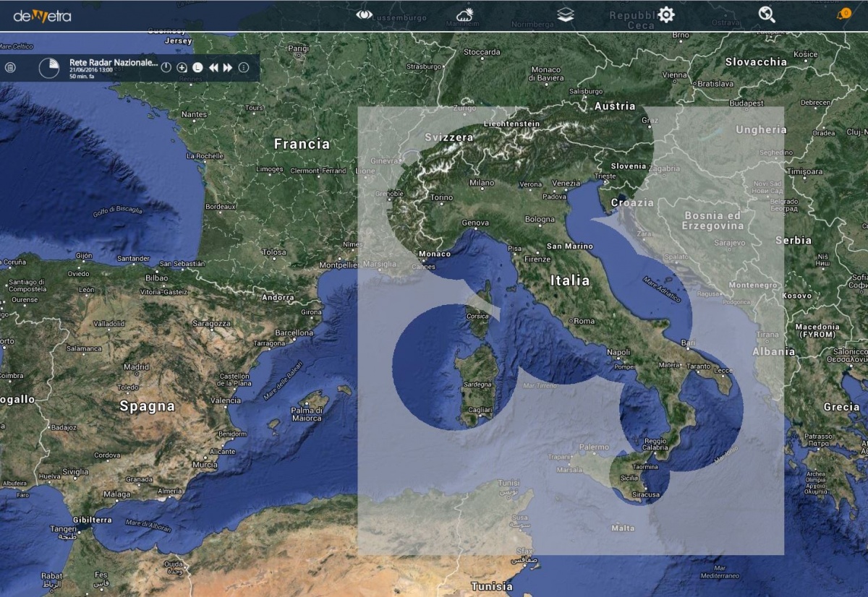Open the radar layer options kebab menu
The width and height of the screenshot is (868, 597).
click(x=243, y=66)
